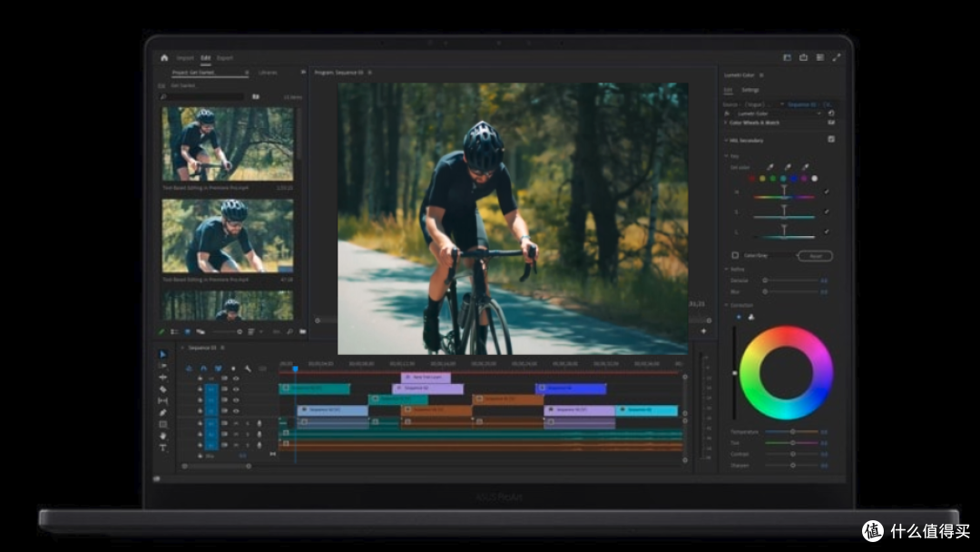The image size is (980, 552).
Task: Collapse the Color Wheels & Match section
Action: [726, 123]
